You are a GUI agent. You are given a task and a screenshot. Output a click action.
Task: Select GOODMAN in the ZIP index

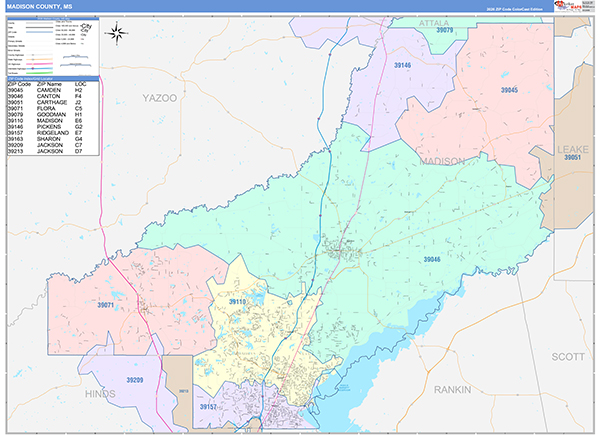(51, 114)
